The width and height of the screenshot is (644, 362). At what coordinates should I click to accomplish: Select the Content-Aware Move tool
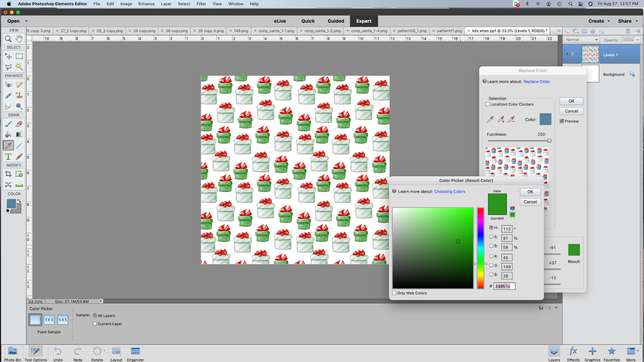click(8, 185)
